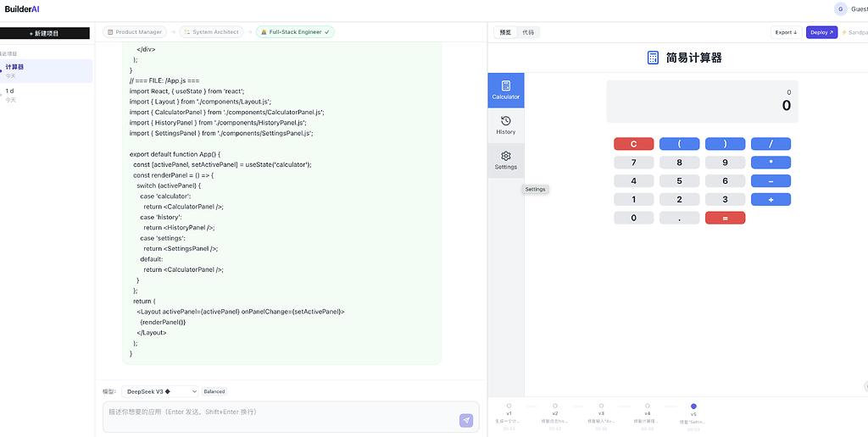Click the number 4 key

(x=633, y=181)
